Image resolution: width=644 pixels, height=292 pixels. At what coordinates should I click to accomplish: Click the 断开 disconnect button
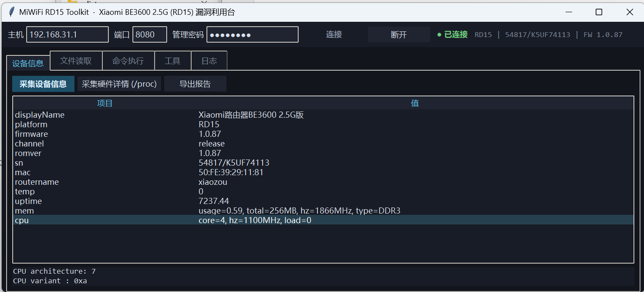399,34
